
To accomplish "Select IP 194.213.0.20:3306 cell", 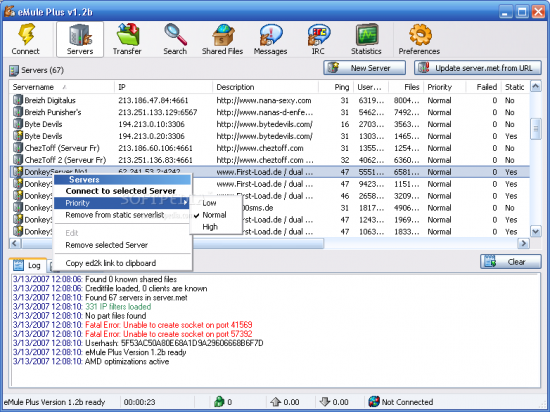I will tap(151, 136).
